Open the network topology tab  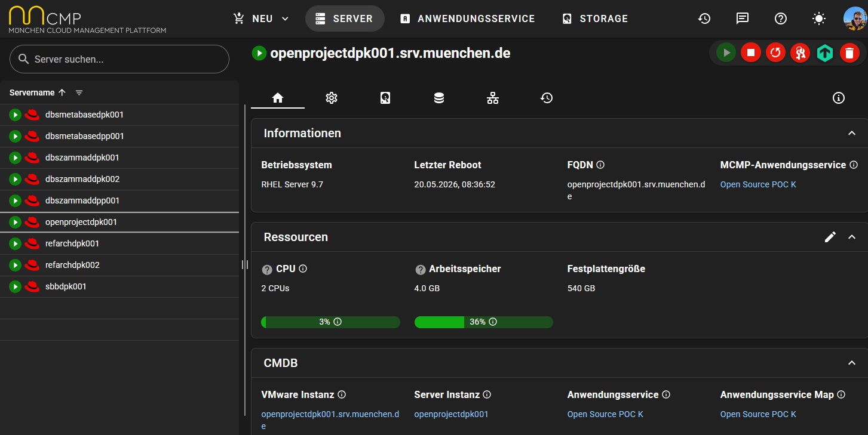pyautogui.click(x=493, y=98)
